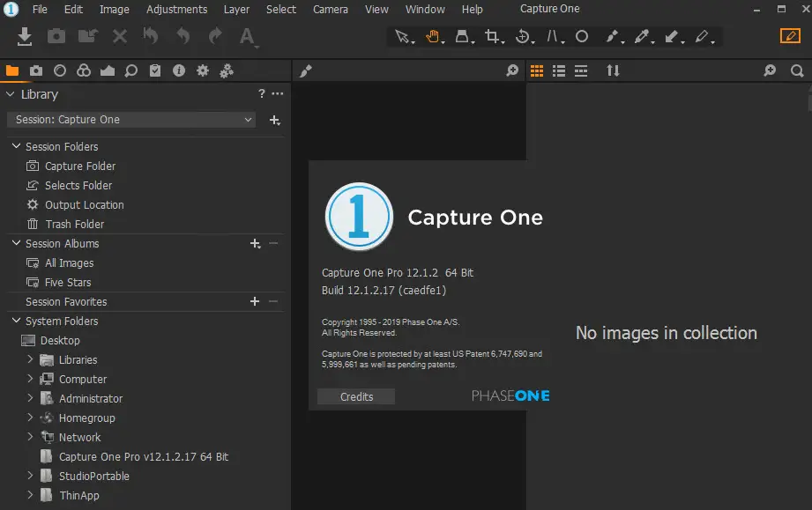Select the Loupe tool
This screenshot has height=510, width=812.
tap(463, 37)
